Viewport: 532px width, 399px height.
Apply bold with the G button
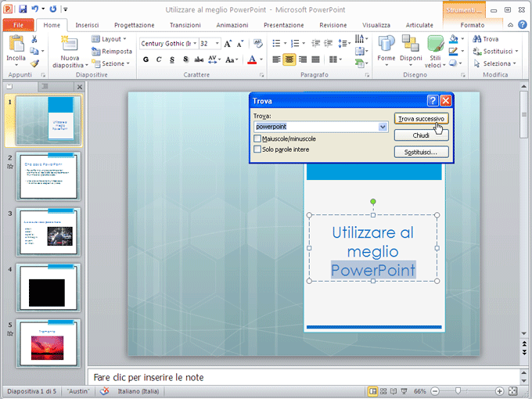point(146,59)
